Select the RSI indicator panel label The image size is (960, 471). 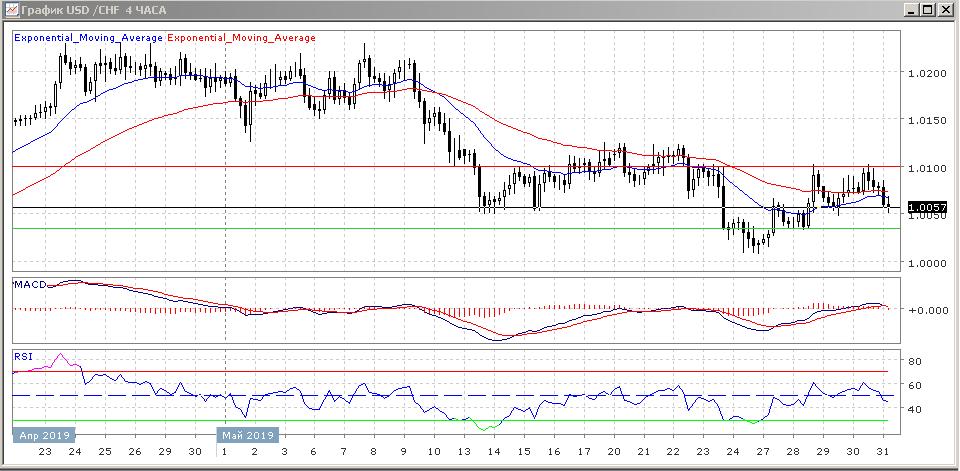[x=22, y=355]
